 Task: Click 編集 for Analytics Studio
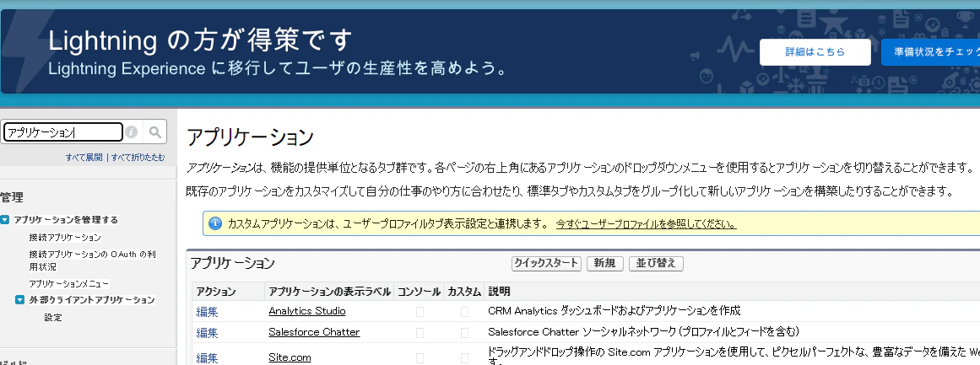tap(208, 311)
